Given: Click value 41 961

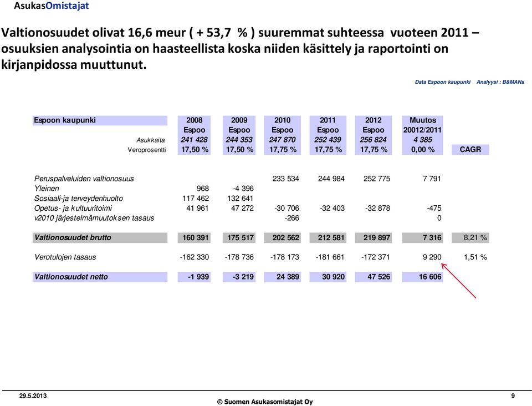Looking at the screenshot, I should pyautogui.click(x=197, y=208).
